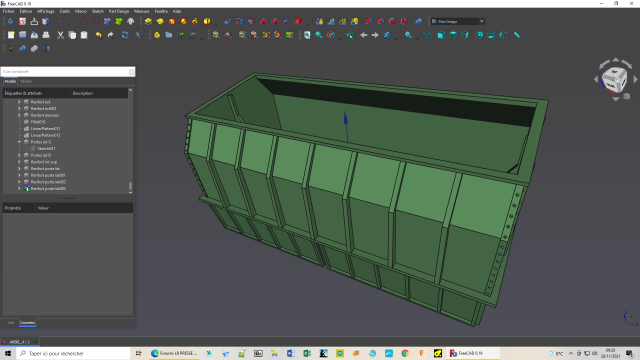Open Excel from the Windows taskbar
Screen dimensions: 640x360
pos(307,353)
